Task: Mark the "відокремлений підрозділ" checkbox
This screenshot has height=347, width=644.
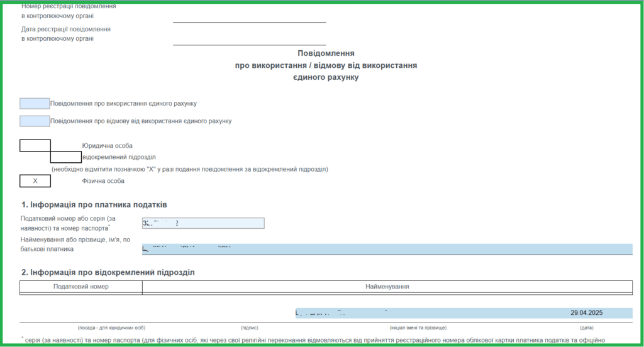Action: (66, 157)
